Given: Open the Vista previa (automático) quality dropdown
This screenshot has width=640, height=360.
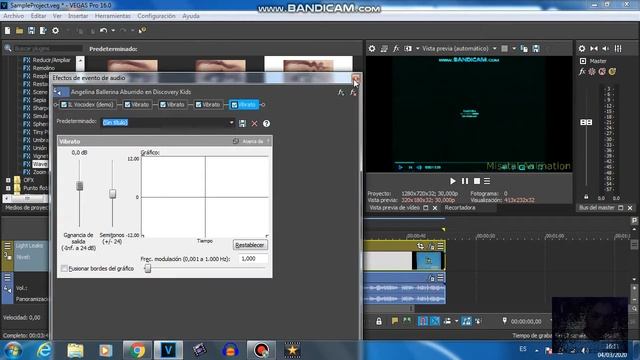Looking at the screenshot, I should tap(495, 49).
